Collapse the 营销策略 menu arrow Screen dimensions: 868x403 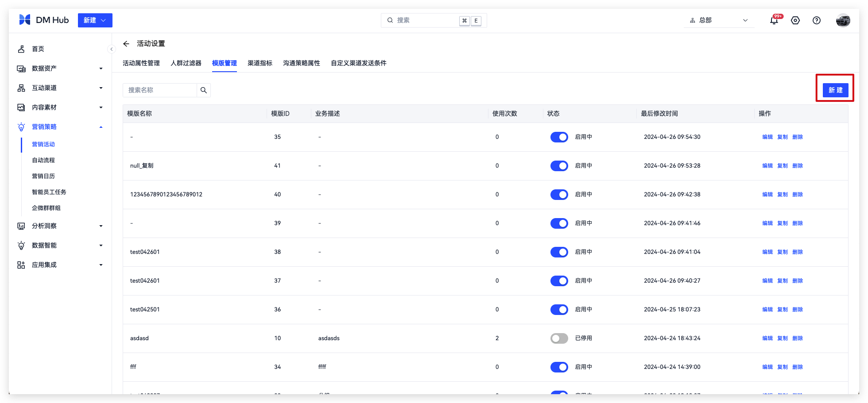point(101,127)
